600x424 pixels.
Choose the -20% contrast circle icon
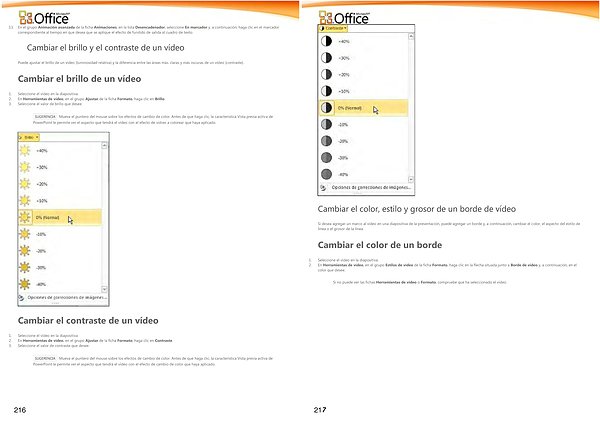pyautogui.click(x=326, y=141)
